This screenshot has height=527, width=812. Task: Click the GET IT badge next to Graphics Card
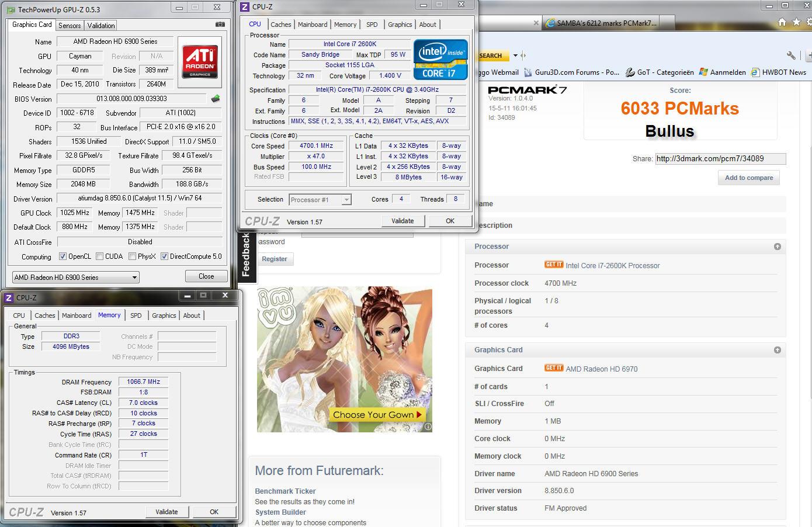[554, 368]
